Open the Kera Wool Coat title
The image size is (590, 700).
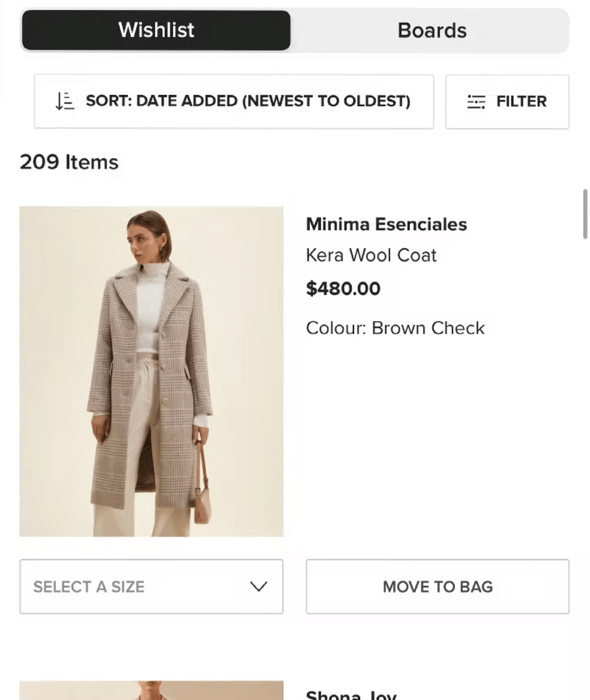click(x=371, y=255)
